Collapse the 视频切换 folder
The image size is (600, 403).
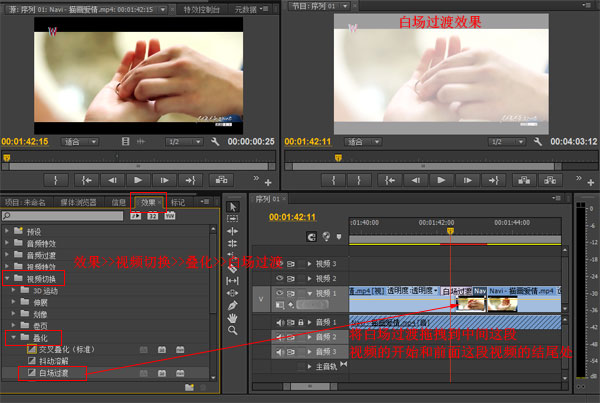click(x=7, y=278)
